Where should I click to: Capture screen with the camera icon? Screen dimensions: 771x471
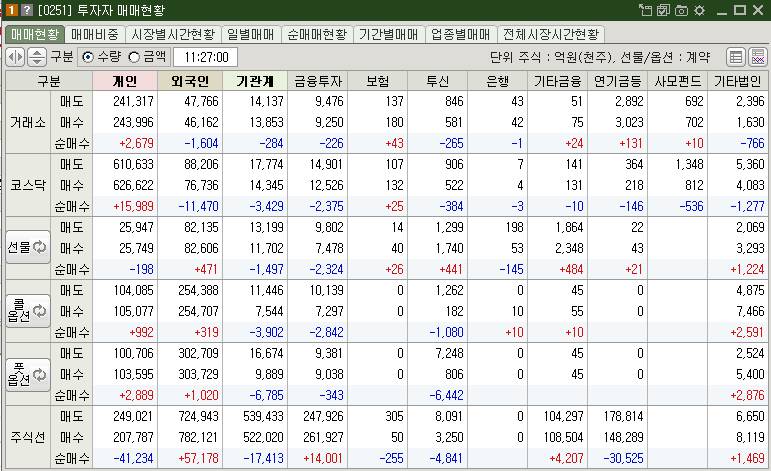tap(681, 10)
